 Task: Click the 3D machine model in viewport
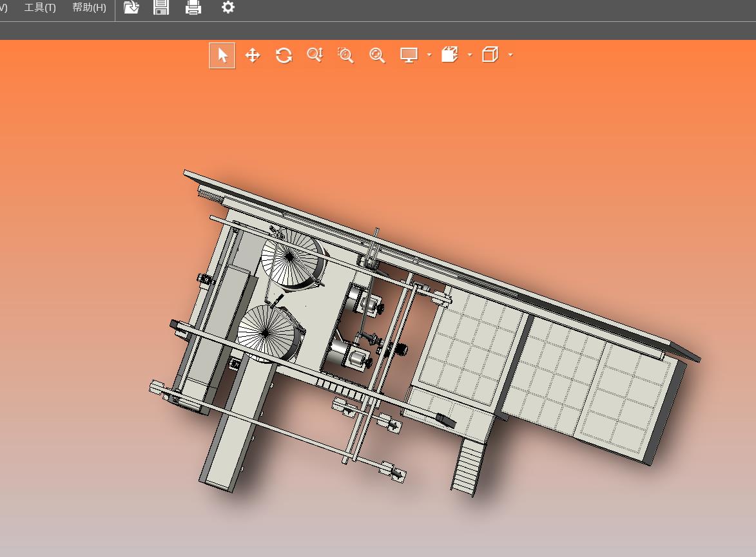[x=424, y=332]
